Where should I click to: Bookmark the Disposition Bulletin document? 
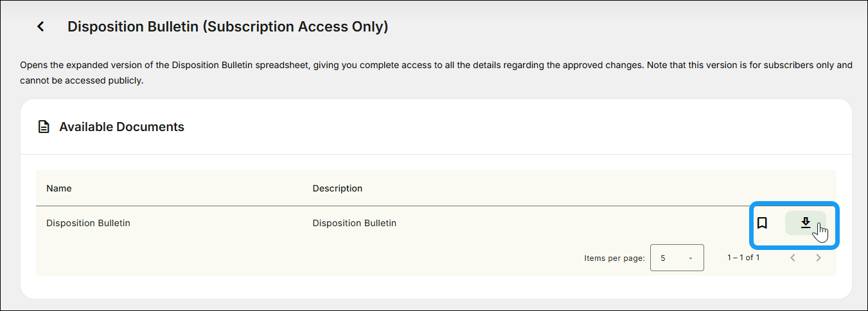pos(762,223)
